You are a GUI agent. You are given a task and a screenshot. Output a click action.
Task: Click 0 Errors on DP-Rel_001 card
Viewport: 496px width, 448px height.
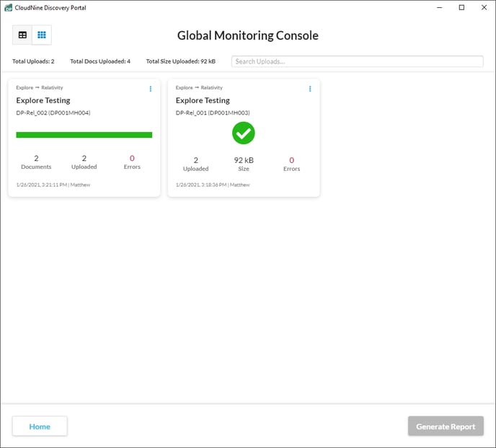(292, 164)
